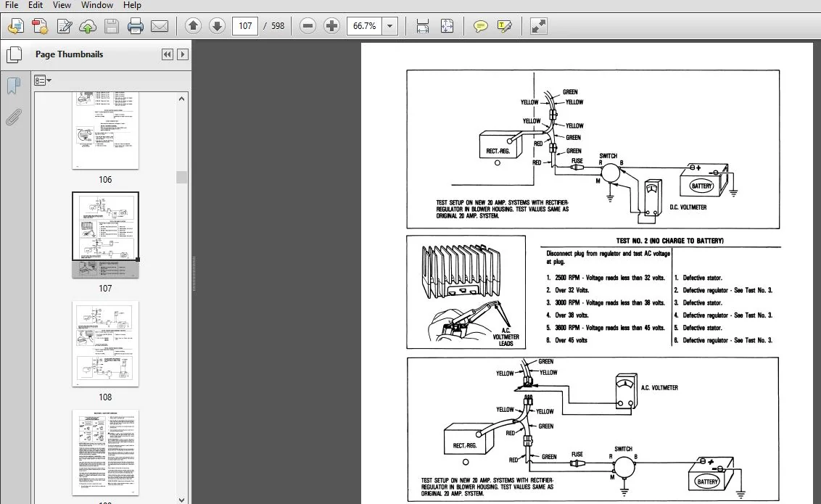
Task: Click the 'TEST NO. 2 (NO CHARGE TO BATTERY)' heading
Action: click(x=669, y=241)
